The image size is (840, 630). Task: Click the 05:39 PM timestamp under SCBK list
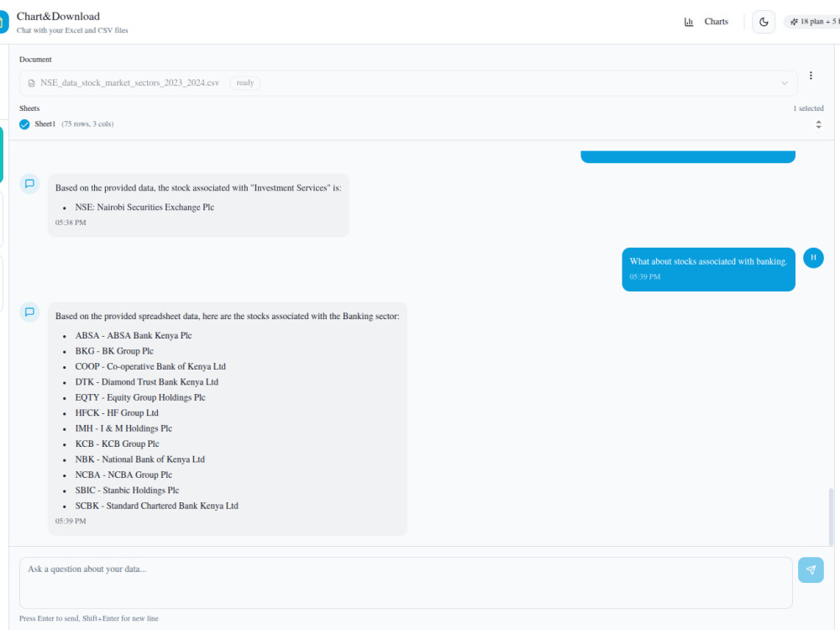pos(71,522)
